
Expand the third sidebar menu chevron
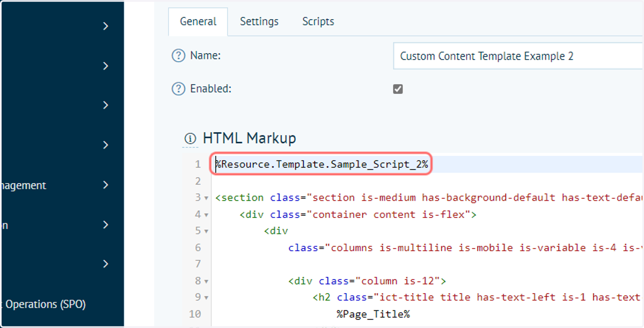(106, 105)
